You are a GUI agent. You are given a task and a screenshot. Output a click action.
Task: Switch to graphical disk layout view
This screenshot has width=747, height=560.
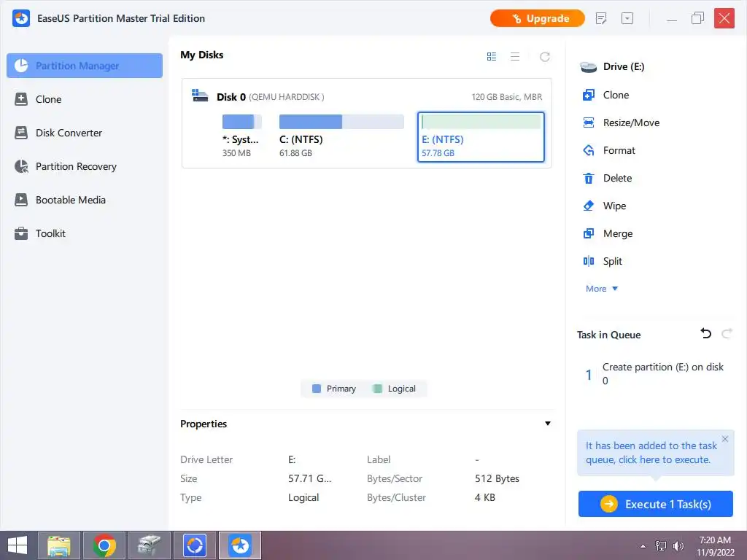coord(492,57)
